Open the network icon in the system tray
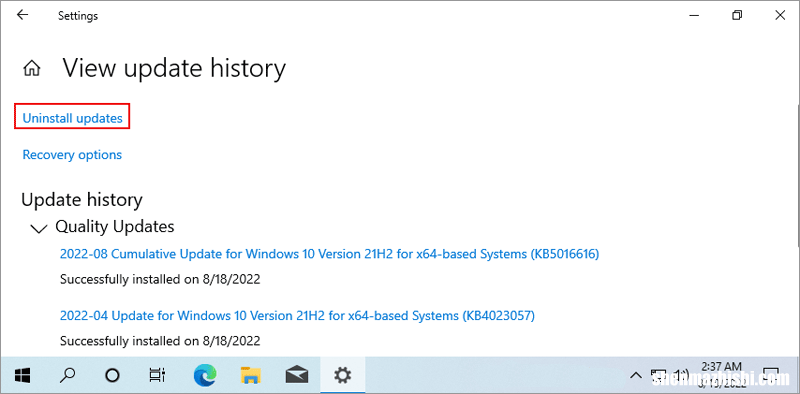The height and width of the screenshot is (394, 800). pyautogui.click(x=658, y=376)
